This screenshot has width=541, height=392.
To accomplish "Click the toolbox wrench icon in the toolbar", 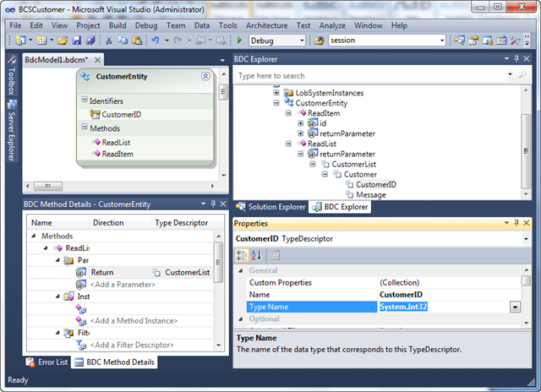I will point(515,41).
